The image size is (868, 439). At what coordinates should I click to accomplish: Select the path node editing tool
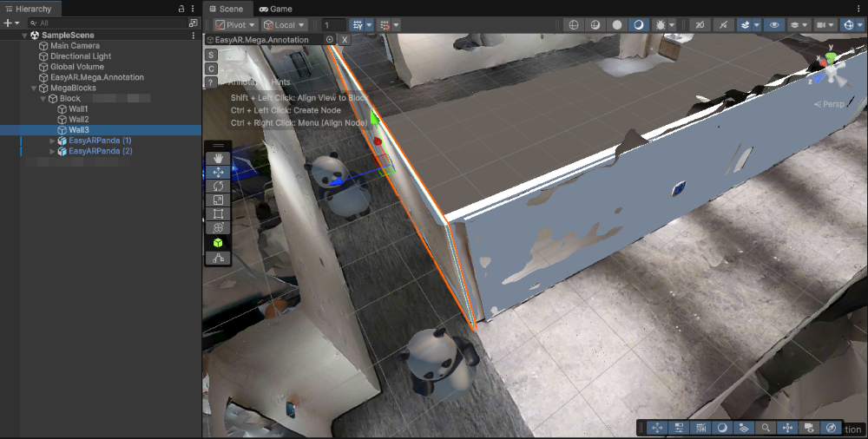pyautogui.click(x=218, y=258)
